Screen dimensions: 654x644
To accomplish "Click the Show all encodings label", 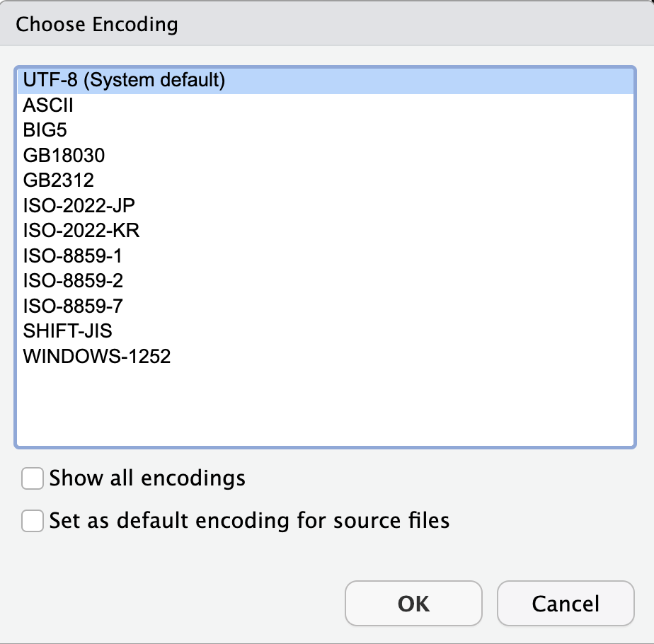I will coord(147,478).
